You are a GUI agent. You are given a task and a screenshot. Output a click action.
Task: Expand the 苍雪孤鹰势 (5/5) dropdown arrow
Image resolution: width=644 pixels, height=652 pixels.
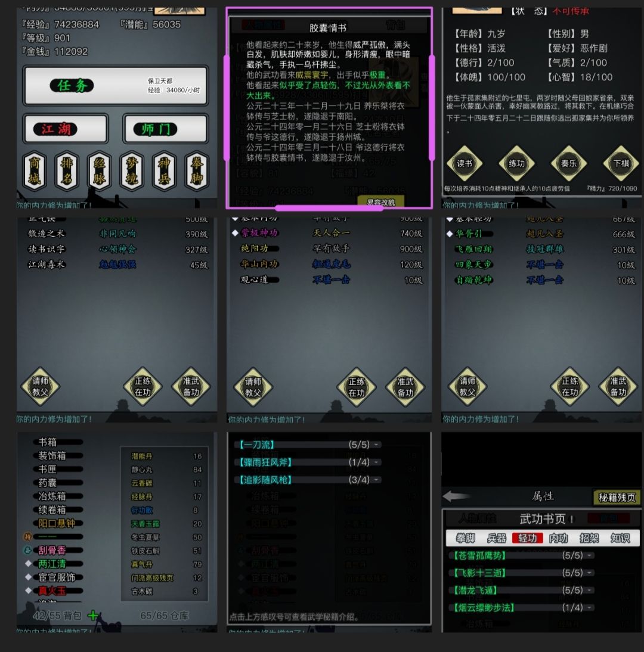point(590,555)
